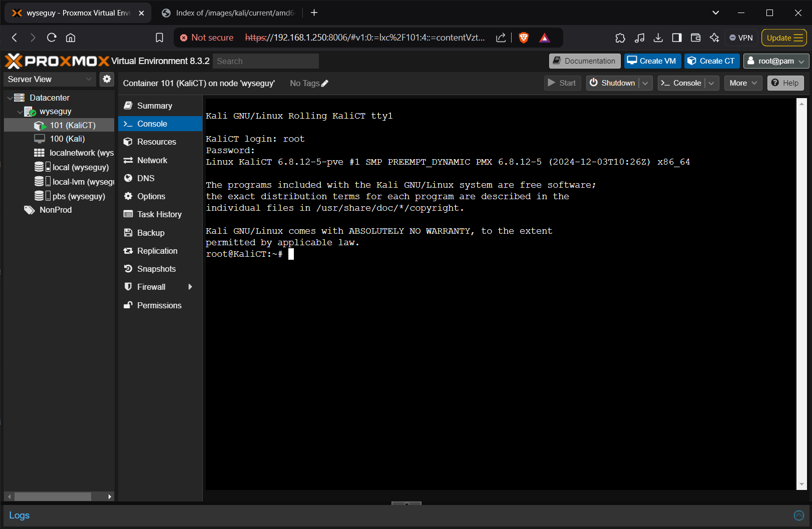Open browser tab search chevron
812x529 pixels.
coord(716,13)
